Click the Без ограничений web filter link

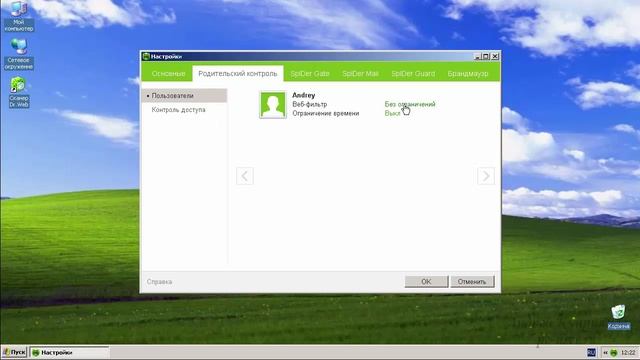pyautogui.click(x=410, y=104)
